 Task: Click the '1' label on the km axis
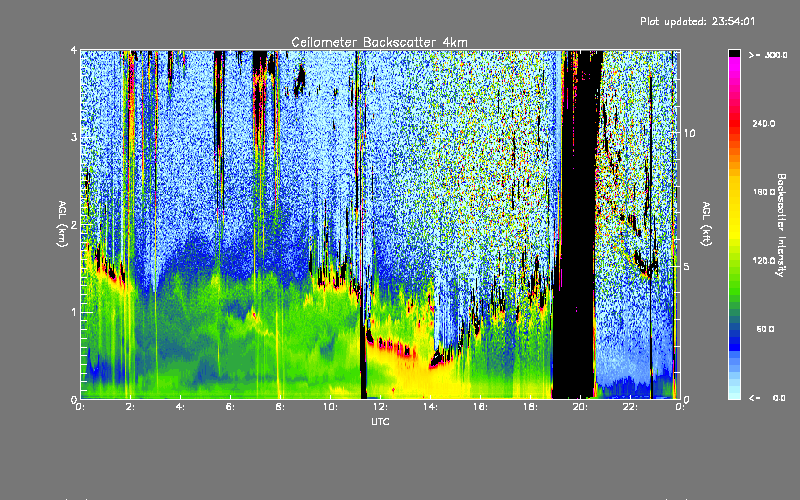pos(74,312)
